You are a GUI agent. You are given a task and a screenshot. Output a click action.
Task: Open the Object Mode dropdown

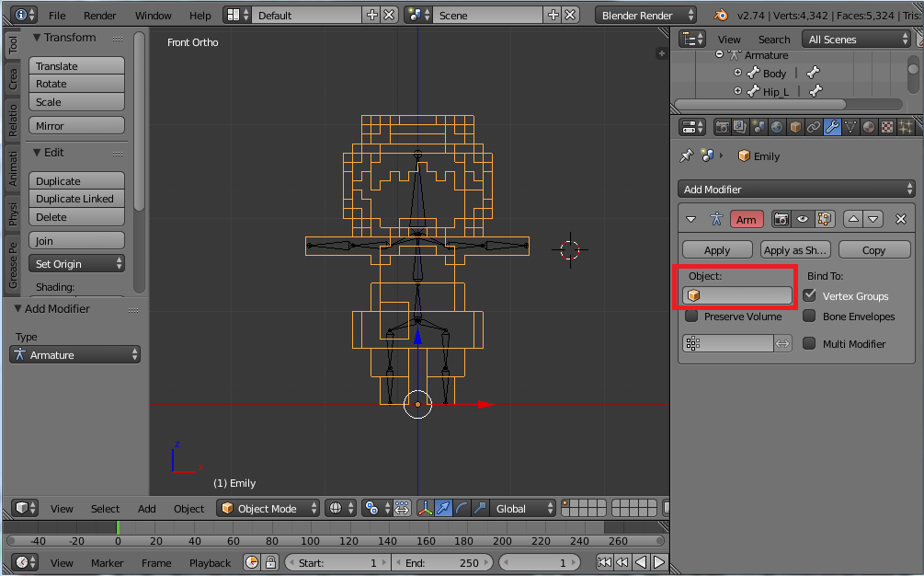coord(268,508)
